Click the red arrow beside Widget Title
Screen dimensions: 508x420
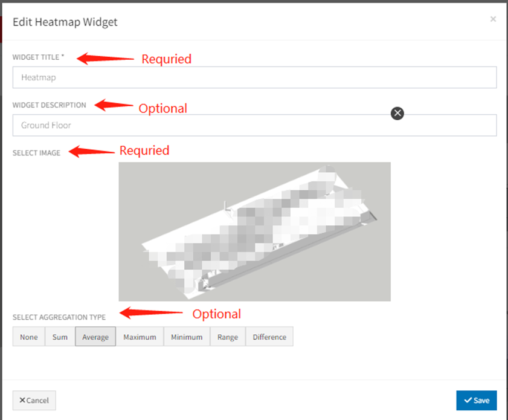click(104, 58)
